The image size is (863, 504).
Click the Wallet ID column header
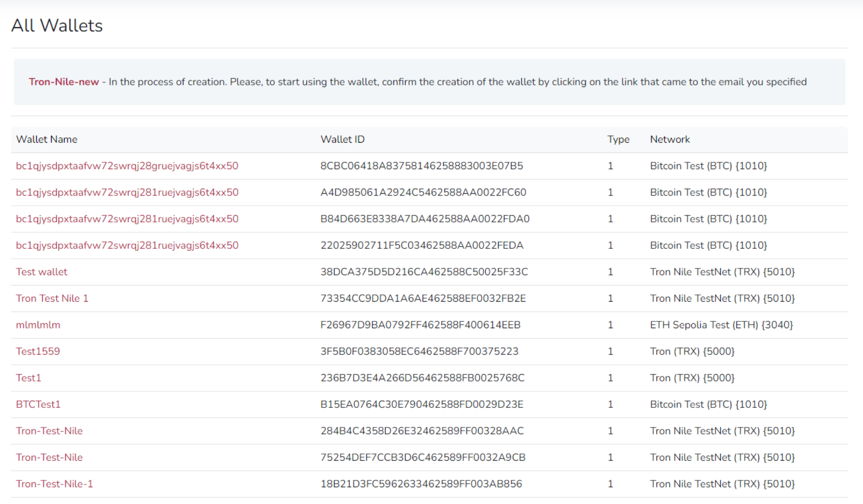[x=342, y=139]
